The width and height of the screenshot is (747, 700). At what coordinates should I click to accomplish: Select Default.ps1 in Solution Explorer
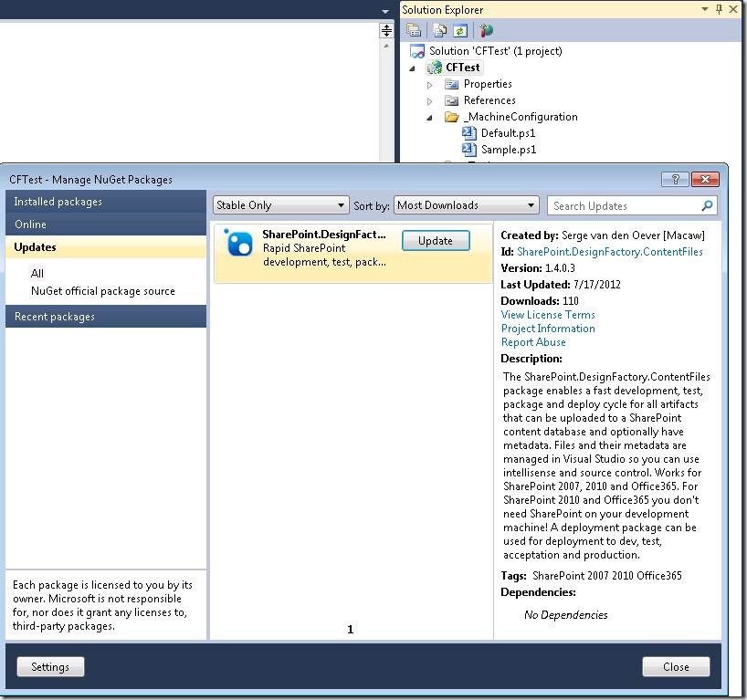508,133
